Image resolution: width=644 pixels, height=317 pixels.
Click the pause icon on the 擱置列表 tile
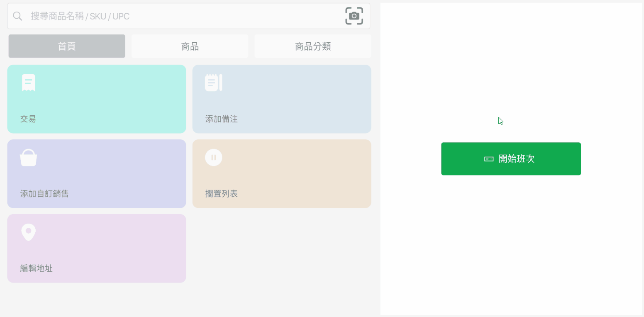click(x=213, y=157)
